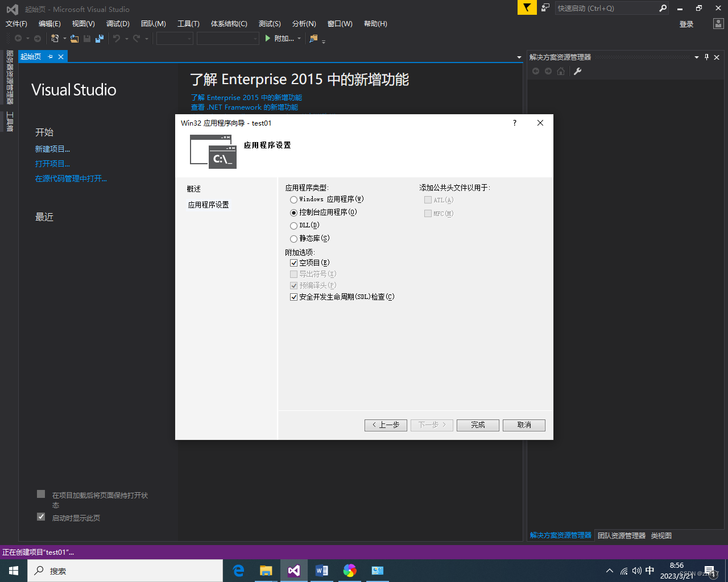
Task: Open the 工具(T) menu
Action: pos(189,23)
